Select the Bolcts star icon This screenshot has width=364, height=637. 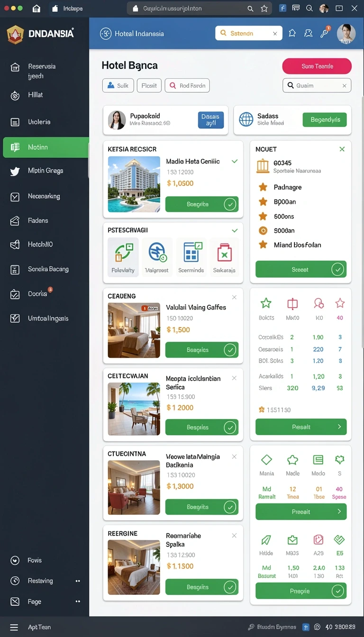pyautogui.click(x=266, y=303)
